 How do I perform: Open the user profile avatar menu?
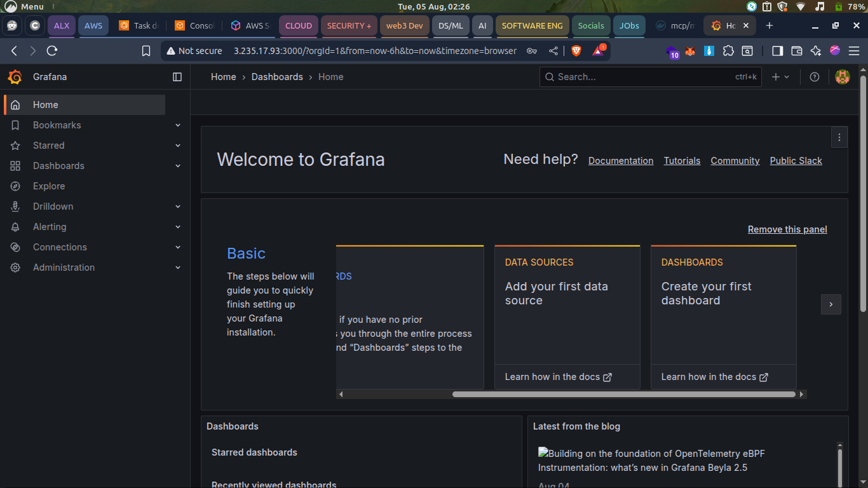click(843, 77)
